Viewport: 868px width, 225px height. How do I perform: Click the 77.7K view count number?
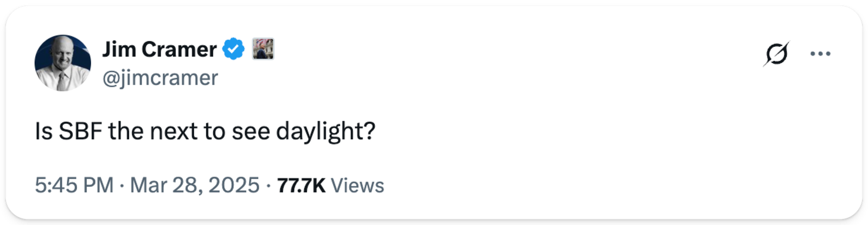tap(301, 185)
